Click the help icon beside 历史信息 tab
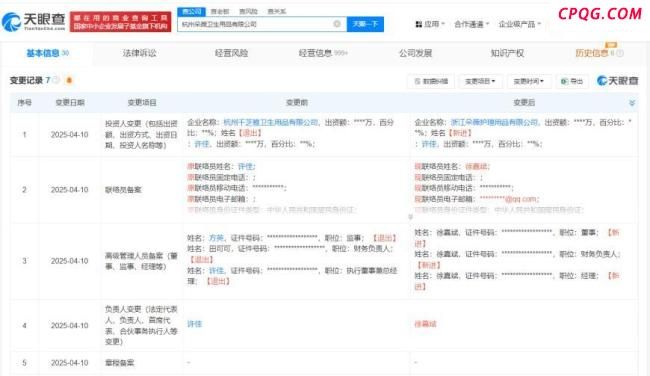Image resolution: width=650 pixels, height=376 pixels. (620, 53)
